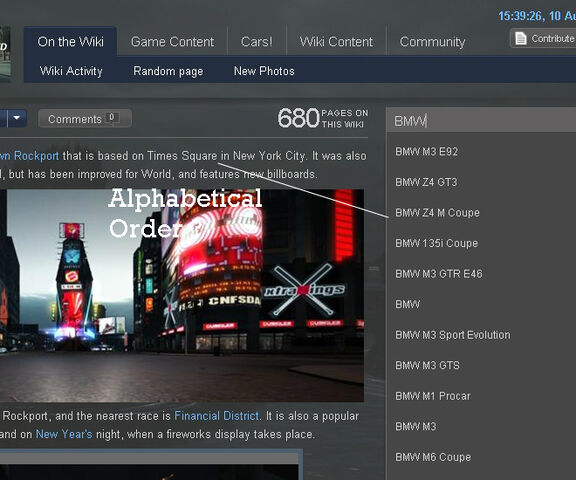Image resolution: width=576 pixels, height=480 pixels.
Task: Open the Comments button
Action: pos(85,119)
